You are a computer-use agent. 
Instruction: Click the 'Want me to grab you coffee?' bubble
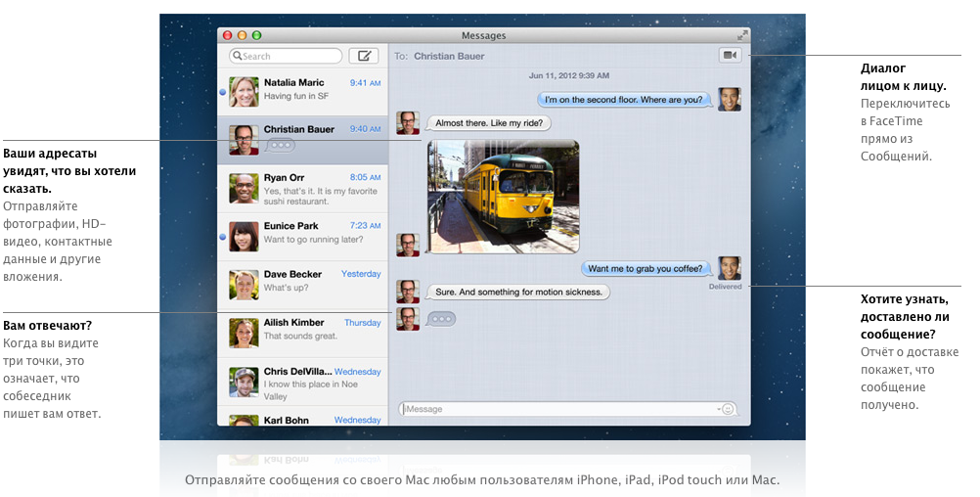pyautogui.click(x=646, y=268)
